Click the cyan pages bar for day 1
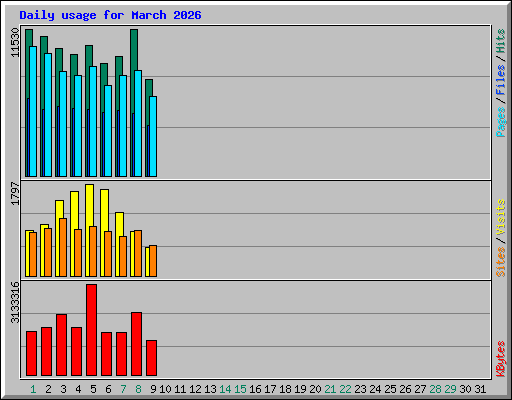Screen dimensions: 512x400 pos(33,111)
